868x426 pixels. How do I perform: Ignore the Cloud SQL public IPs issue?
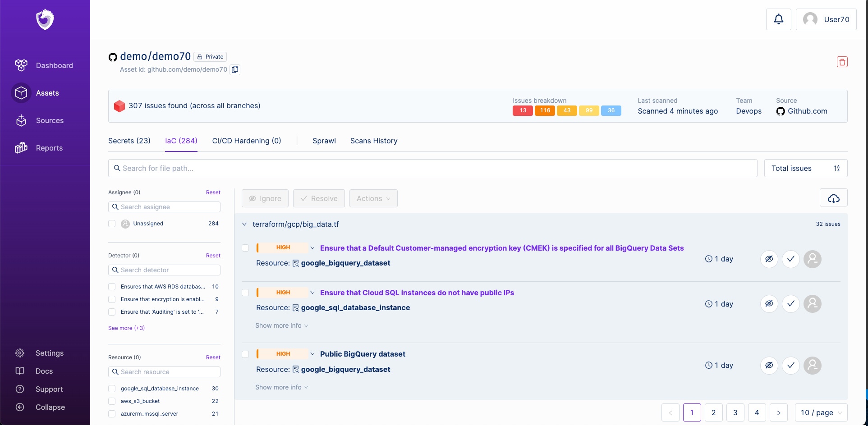pos(769,304)
